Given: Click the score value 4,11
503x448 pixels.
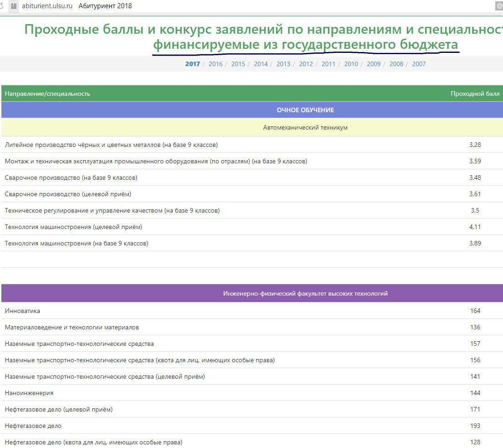Looking at the screenshot, I should pos(475,227).
